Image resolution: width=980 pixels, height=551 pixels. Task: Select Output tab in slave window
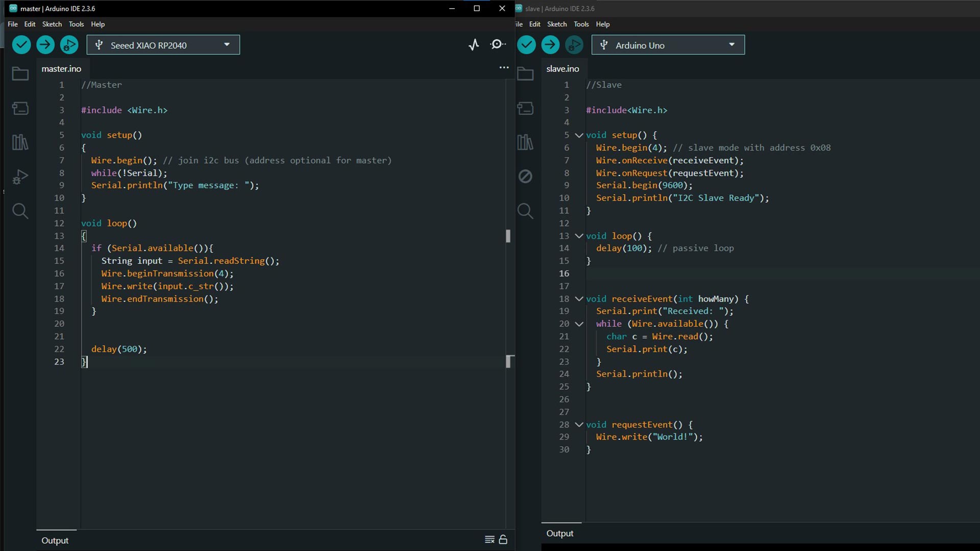click(560, 533)
